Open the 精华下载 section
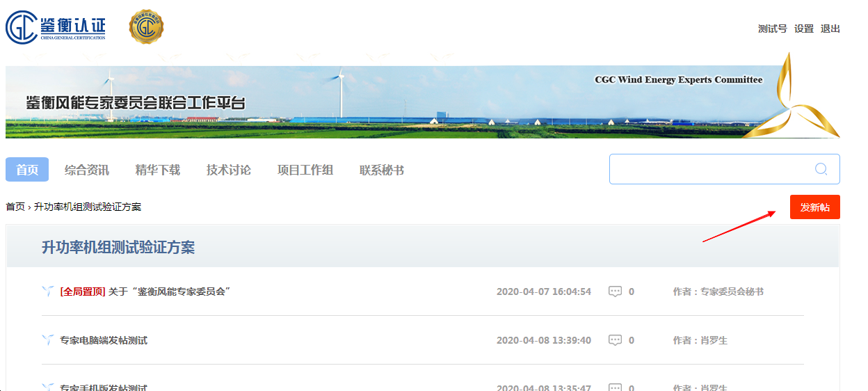 click(158, 170)
